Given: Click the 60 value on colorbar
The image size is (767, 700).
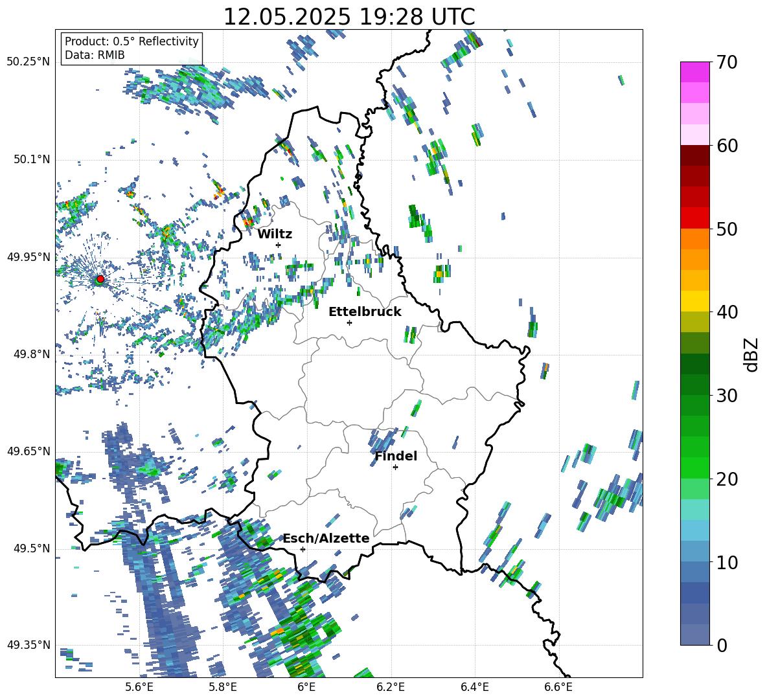Looking at the screenshot, I should pos(727,146).
